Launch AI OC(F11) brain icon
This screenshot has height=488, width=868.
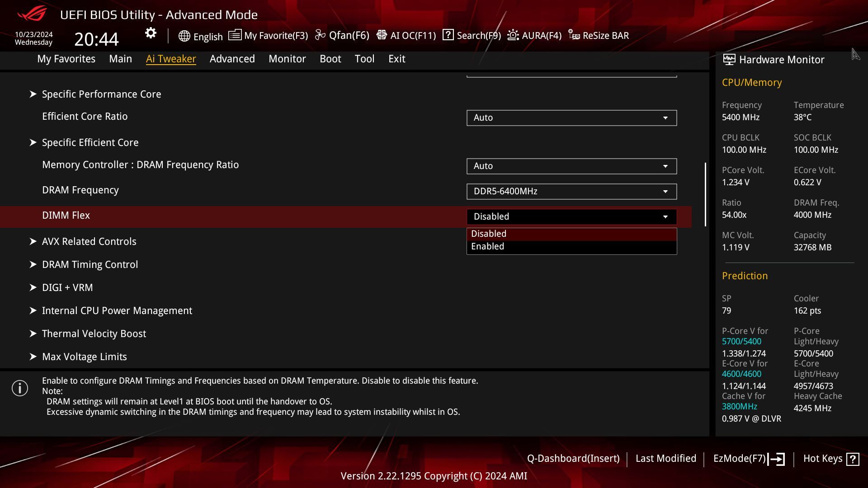[x=382, y=35]
